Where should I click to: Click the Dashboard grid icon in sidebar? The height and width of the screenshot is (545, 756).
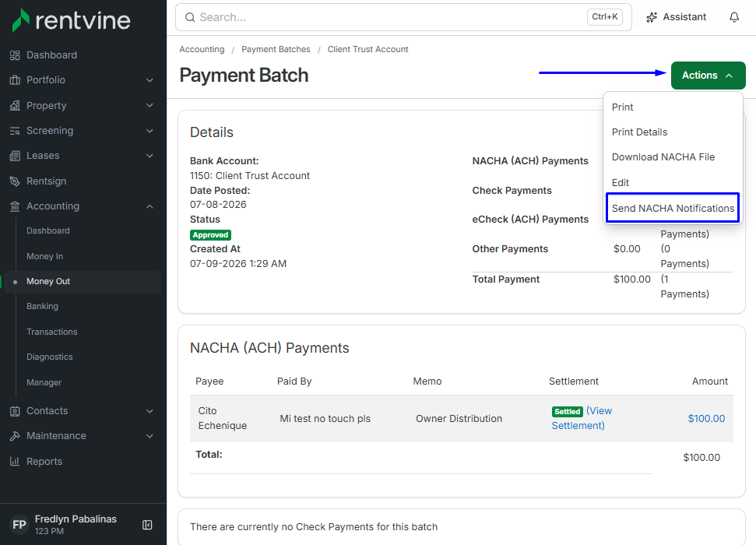pyautogui.click(x=15, y=55)
